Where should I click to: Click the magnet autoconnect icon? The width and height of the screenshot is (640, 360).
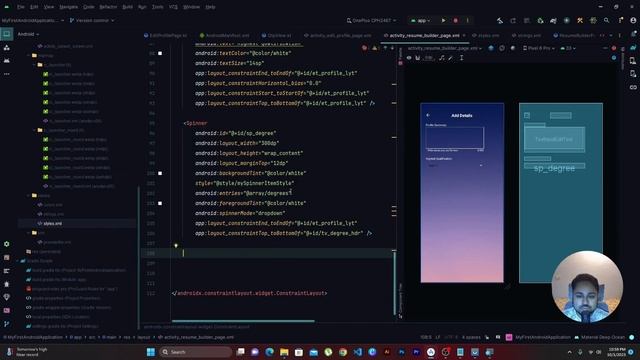418,58
